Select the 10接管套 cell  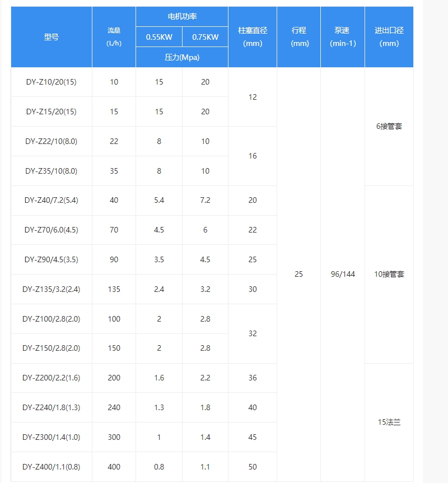[389, 274]
